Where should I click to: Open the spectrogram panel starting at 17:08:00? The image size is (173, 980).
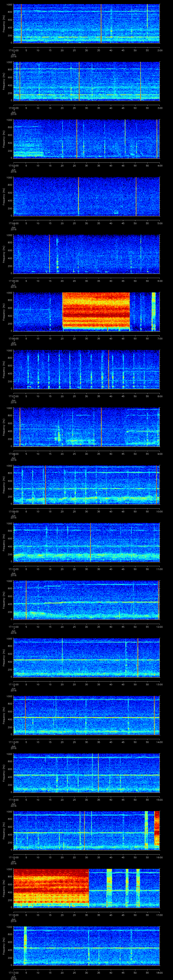[86, 427]
